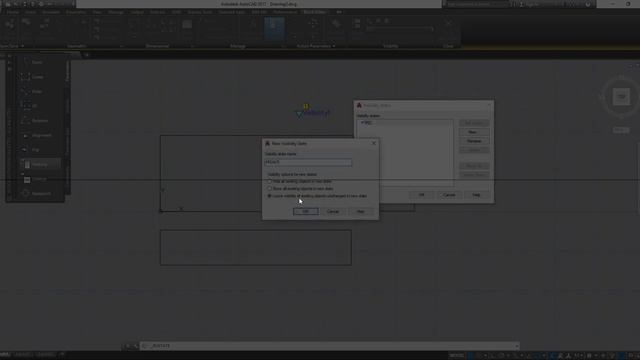640x360 pixels.
Task: Click Cancel in Visibility States dialog
Action: click(449, 195)
